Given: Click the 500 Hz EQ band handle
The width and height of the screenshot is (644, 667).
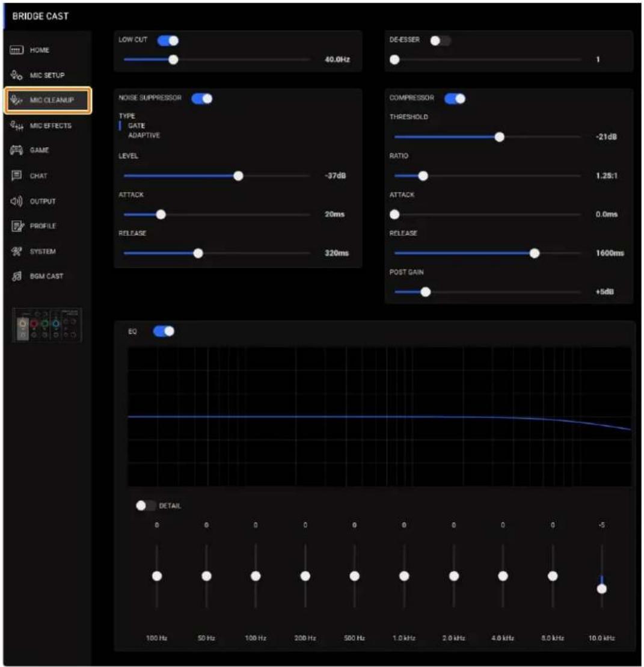Looking at the screenshot, I should 355,576.
